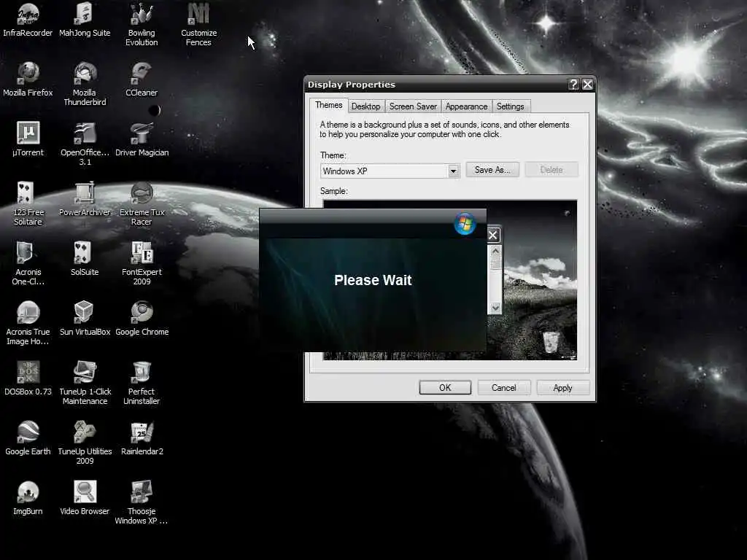The height and width of the screenshot is (560, 747).
Task: Click the Cancel button
Action: 503,388
